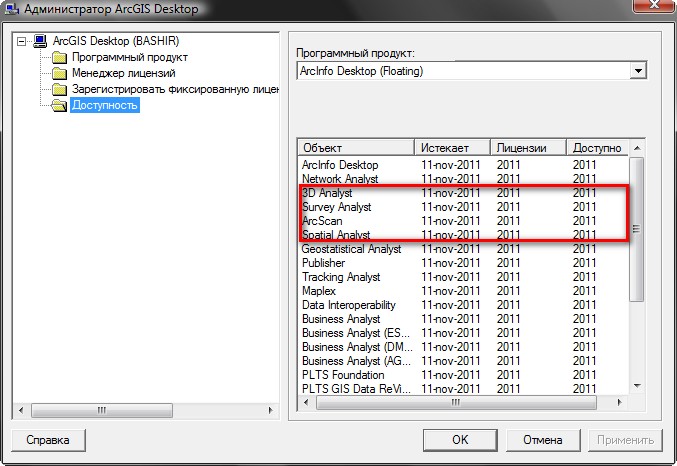Select the Geostatistical Analyst row

(x=464, y=249)
